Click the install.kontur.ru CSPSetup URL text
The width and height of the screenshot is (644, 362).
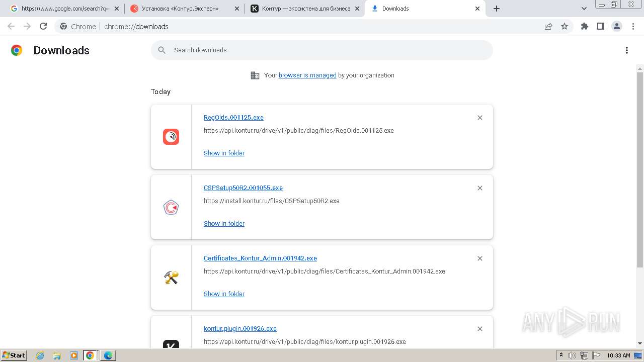(271, 201)
